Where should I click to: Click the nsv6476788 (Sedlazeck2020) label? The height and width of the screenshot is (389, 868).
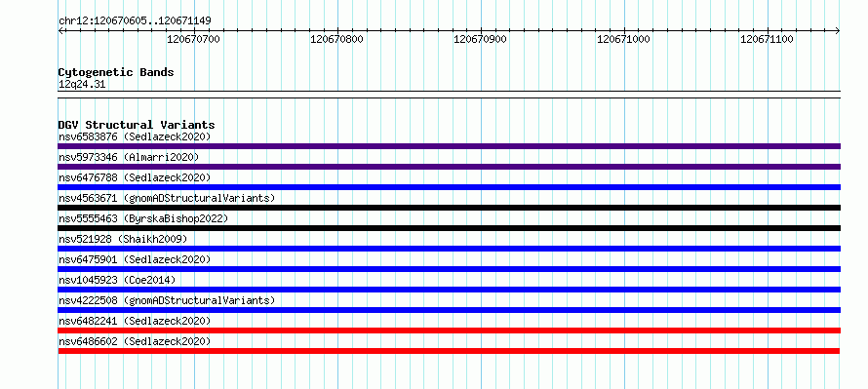click(135, 177)
